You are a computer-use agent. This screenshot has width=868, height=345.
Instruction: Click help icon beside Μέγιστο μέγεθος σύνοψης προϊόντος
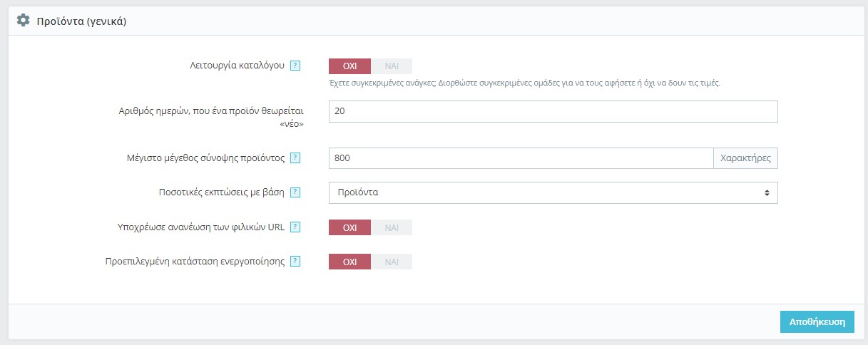point(295,158)
